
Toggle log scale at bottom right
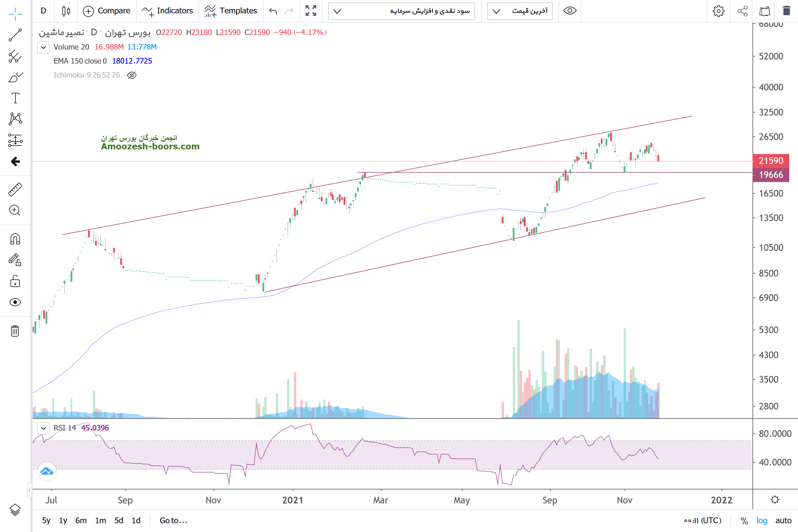(x=761, y=520)
